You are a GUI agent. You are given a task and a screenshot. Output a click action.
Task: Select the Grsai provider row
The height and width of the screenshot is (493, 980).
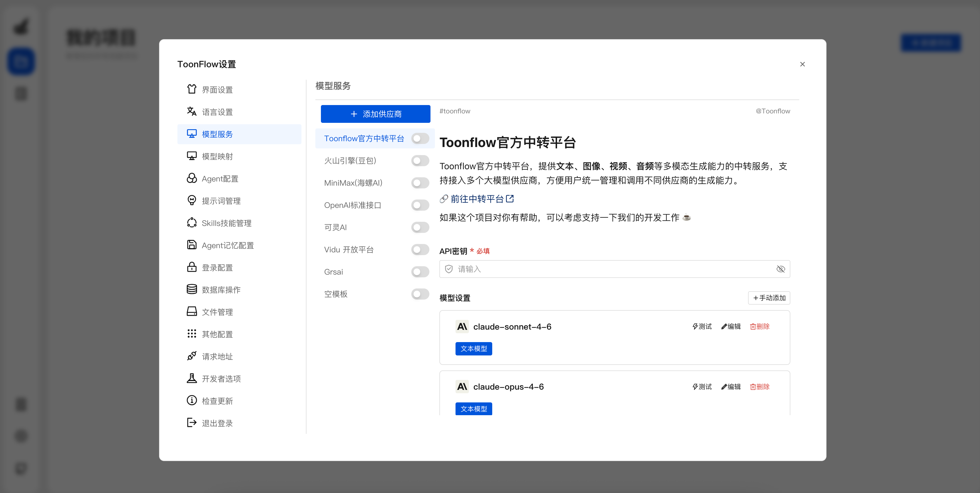pyautogui.click(x=375, y=272)
